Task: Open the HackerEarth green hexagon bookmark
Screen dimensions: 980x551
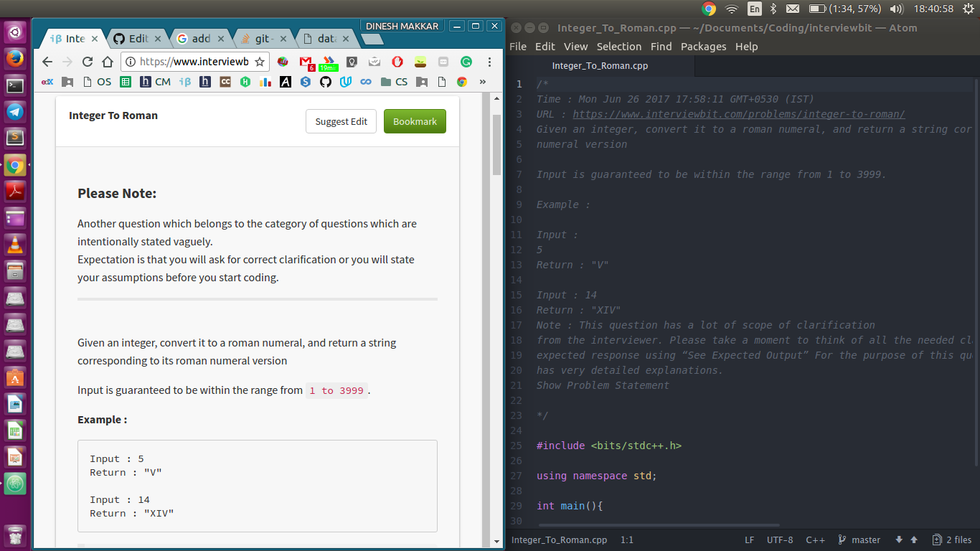Action: [245, 82]
